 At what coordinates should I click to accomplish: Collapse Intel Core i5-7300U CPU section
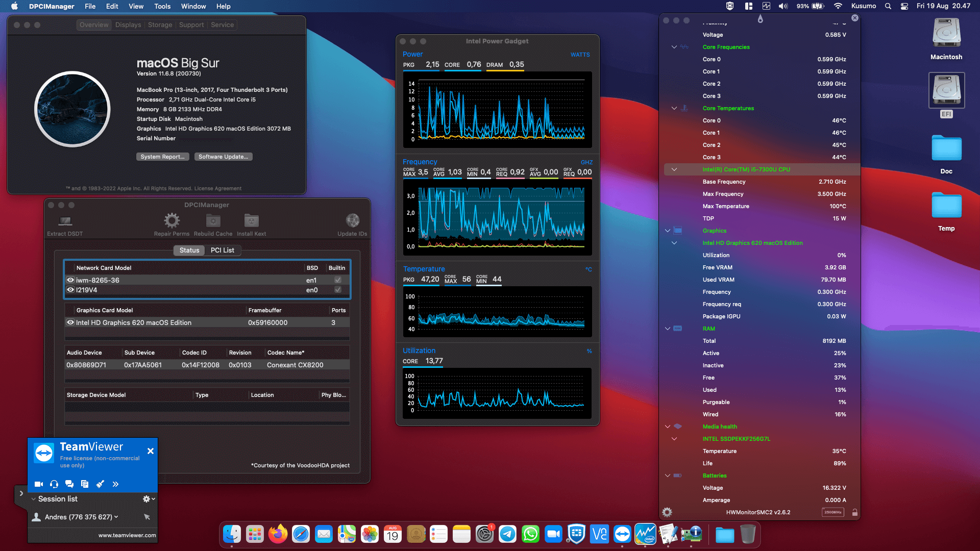674,169
